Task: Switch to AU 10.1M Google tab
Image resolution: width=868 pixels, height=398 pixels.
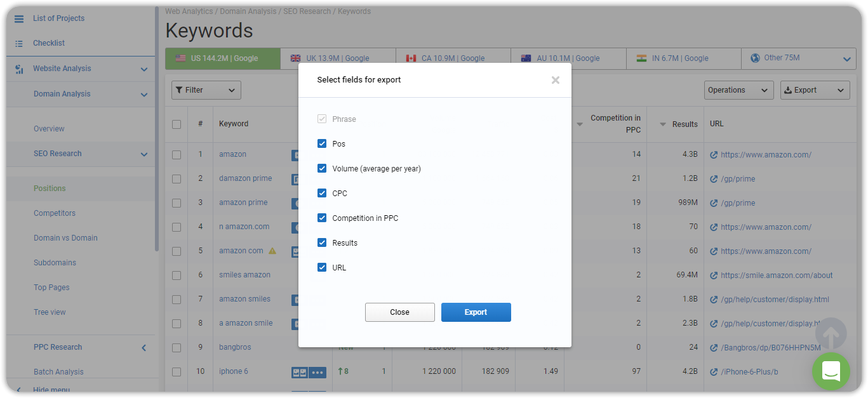Action: 568,58
